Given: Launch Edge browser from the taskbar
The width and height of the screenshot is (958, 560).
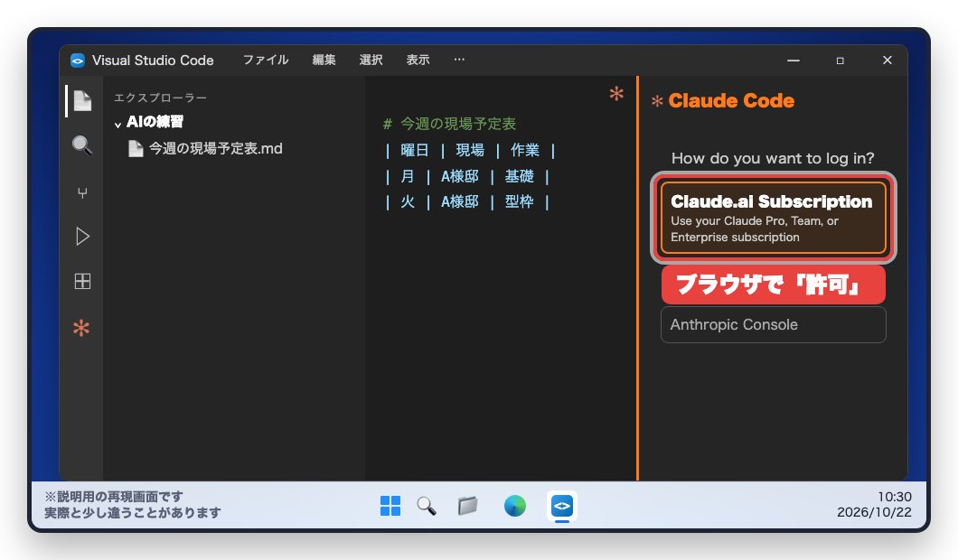Looking at the screenshot, I should (x=515, y=506).
